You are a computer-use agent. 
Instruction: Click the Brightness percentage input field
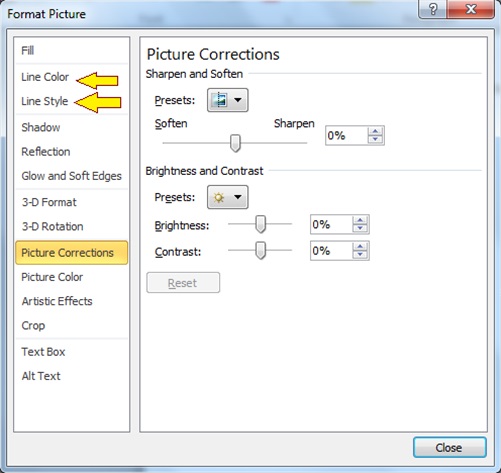pos(331,224)
